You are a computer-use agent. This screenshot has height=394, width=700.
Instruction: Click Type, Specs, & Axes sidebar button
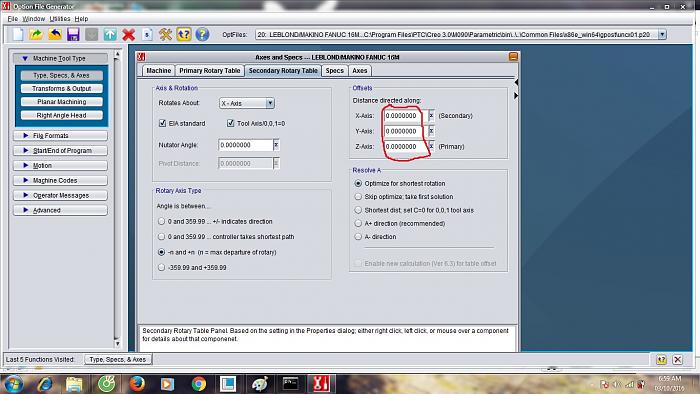coord(62,75)
